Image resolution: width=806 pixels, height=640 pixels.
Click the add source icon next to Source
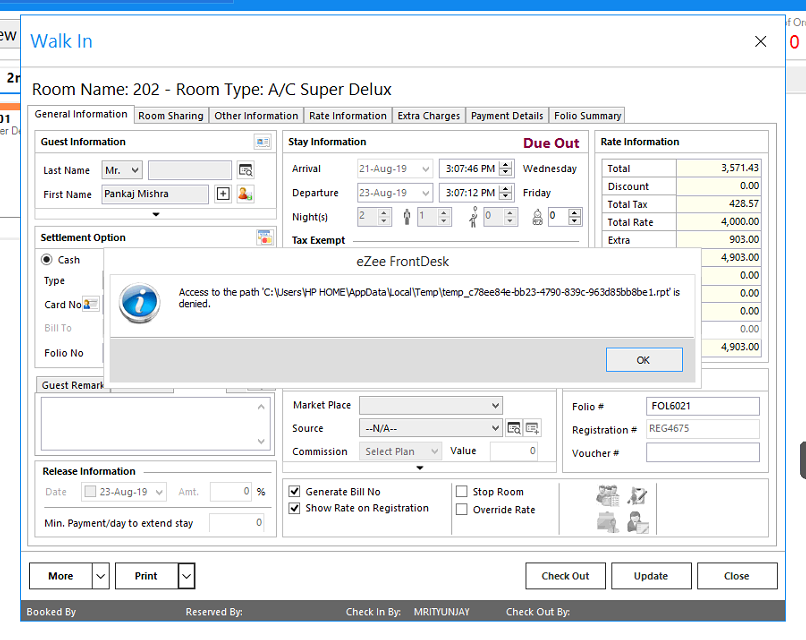click(x=533, y=428)
